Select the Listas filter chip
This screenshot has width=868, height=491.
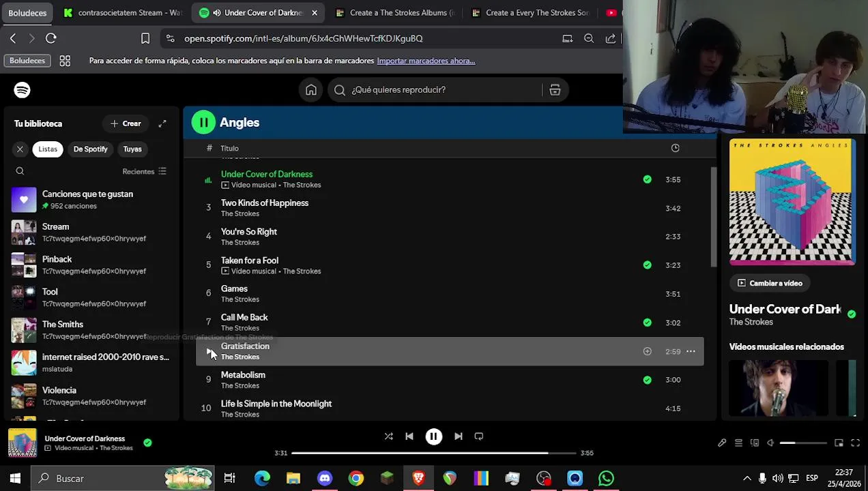click(48, 149)
